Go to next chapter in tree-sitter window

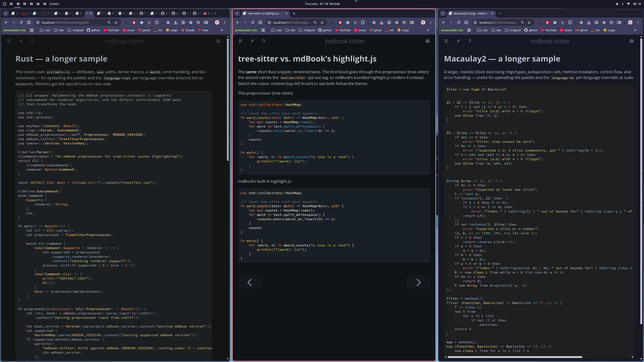[418, 283]
